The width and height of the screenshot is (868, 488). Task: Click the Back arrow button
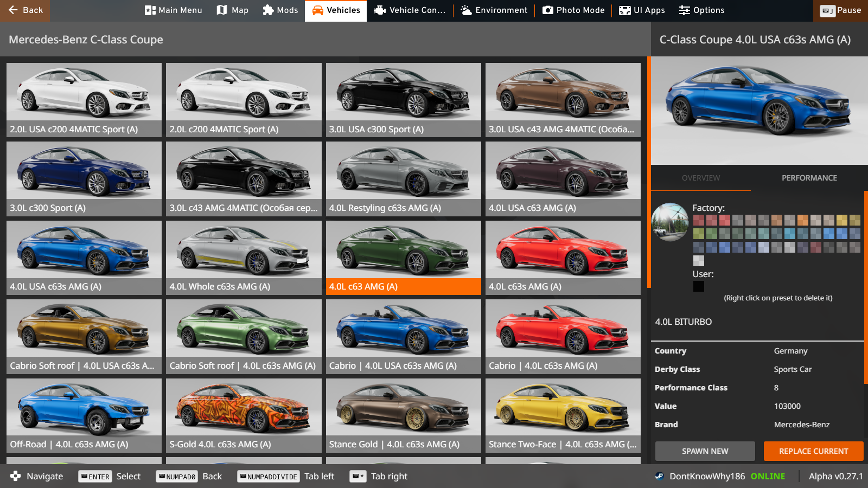click(25, 10)
